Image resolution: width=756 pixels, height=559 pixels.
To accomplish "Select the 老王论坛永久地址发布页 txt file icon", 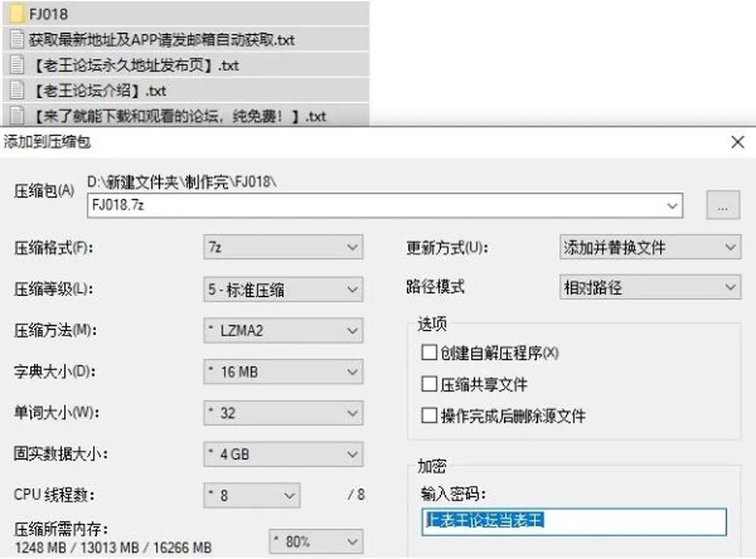I will click(17, 65).
